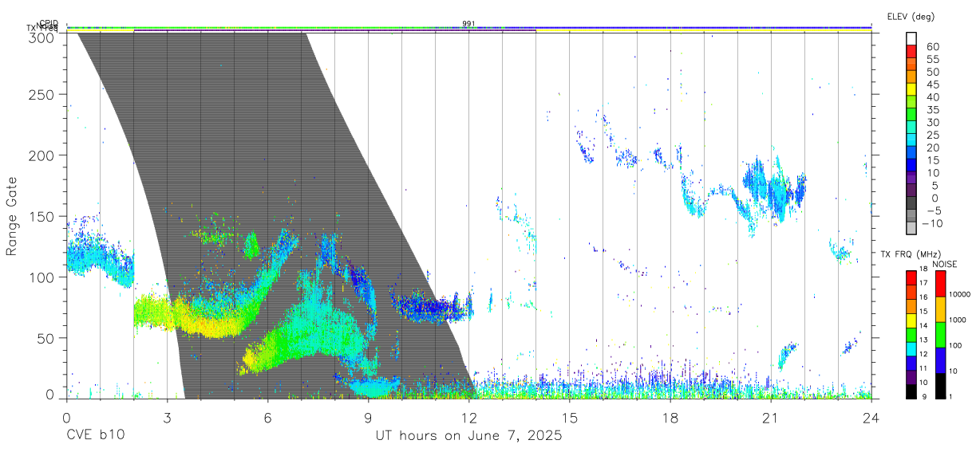
Task: Select the red top segment of NOISE color bar
Action: tap(940, 284)
